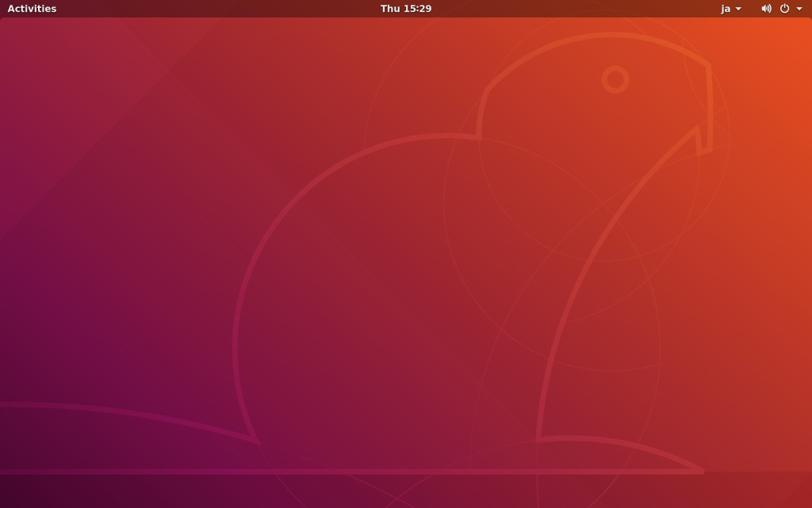
Task: Click the "15:29" time in top bar
Action: [417, 9]
